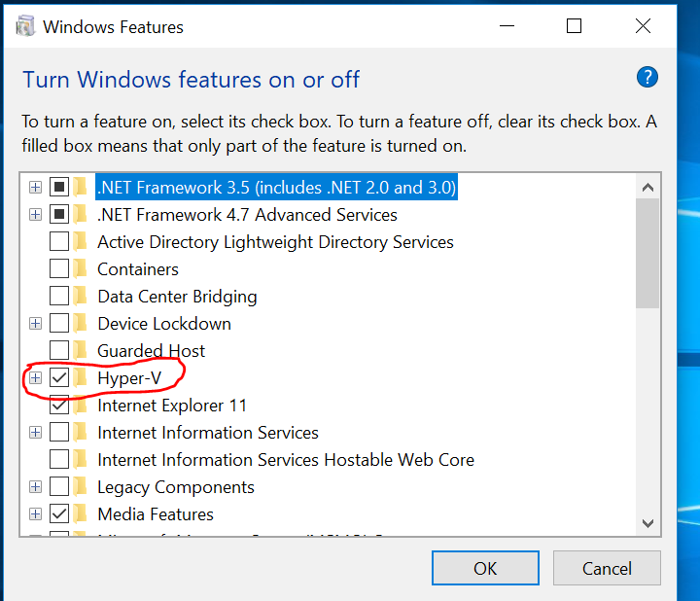
Task: Uncheck the Internet Explorer 11 checkbox
Action: click(59, 405)
